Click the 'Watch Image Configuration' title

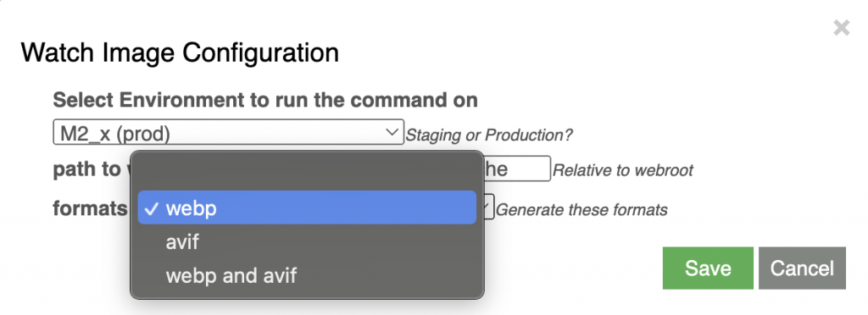tap(180, 53)
